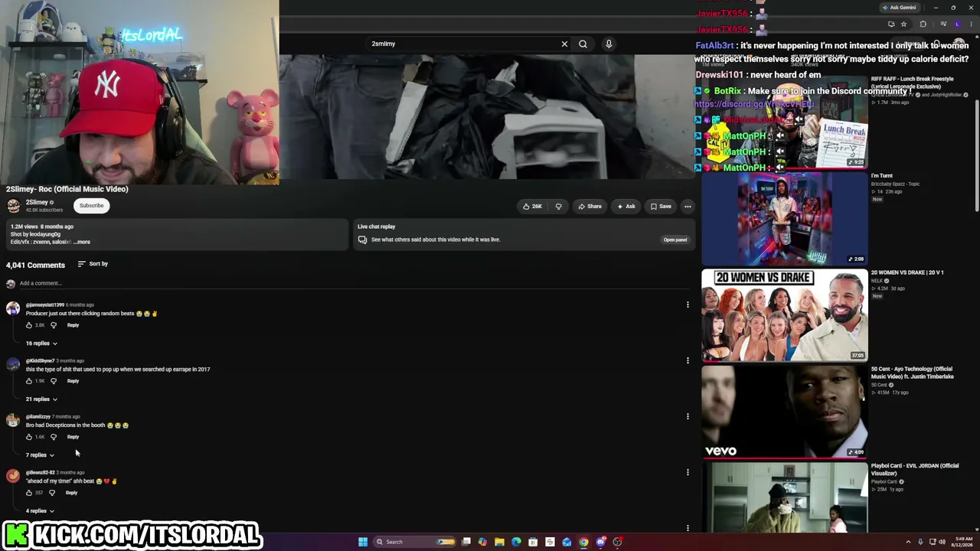
Task: Expand the video description with ...more
Action: click(82, 242)
